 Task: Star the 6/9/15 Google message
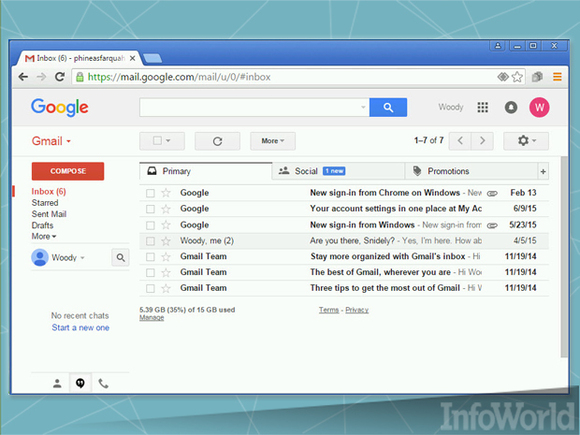[166, 209]
